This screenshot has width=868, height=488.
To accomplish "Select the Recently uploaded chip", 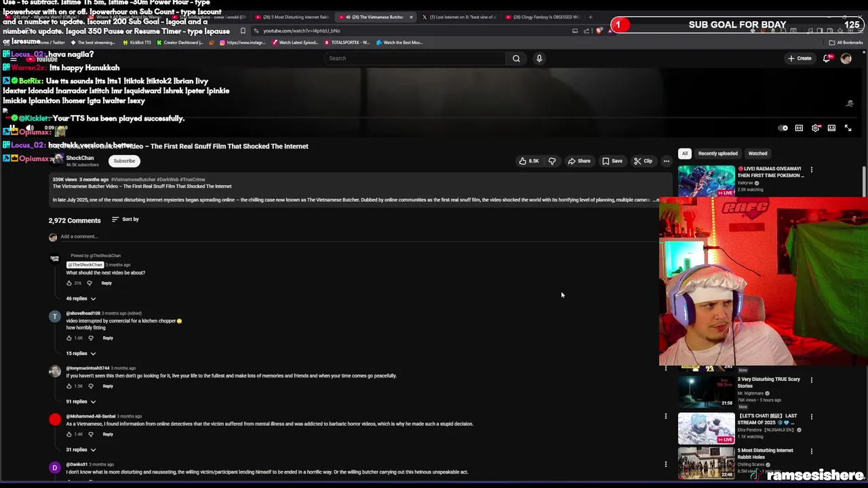I will coord(717,153).
